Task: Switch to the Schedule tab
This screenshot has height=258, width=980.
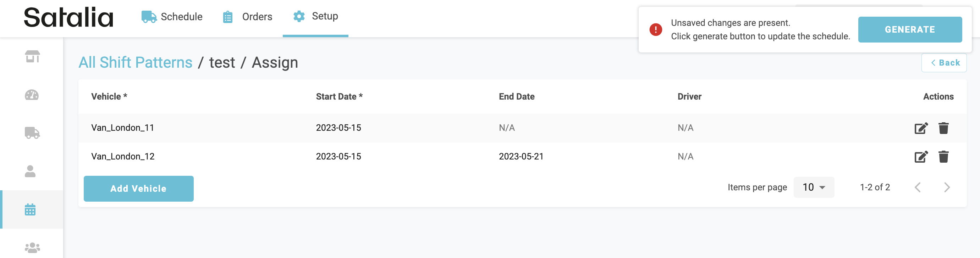Action: (x=172, y=17)
